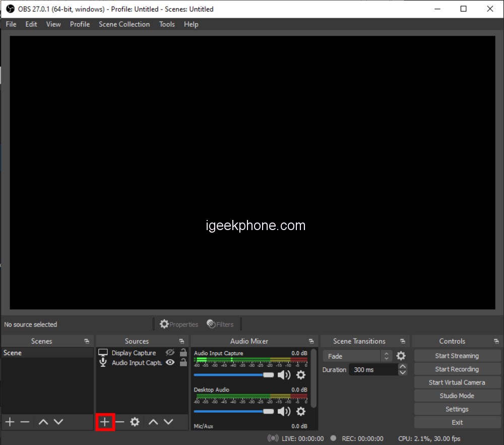Mute Audio Input Capture speaker
Image resolution: width=504 pixels, height=445 pixels.
(284, 375)
